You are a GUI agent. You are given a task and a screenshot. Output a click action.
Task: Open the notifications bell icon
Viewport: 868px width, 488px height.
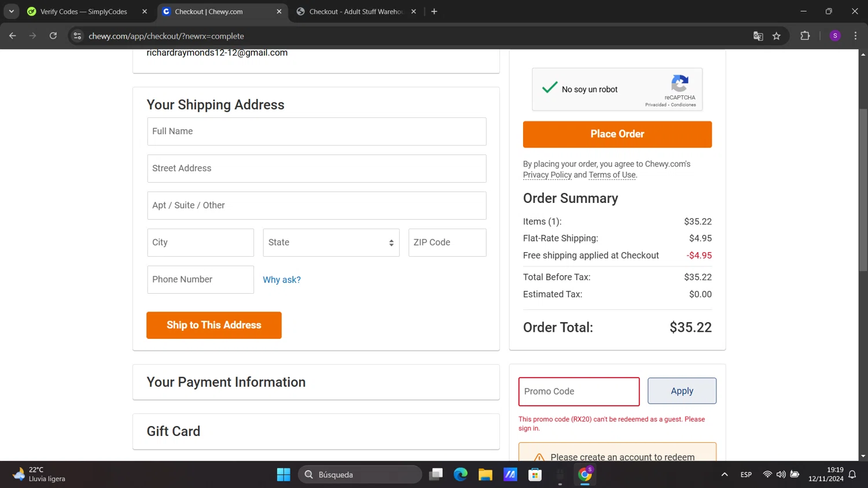[x=852, y=475]
